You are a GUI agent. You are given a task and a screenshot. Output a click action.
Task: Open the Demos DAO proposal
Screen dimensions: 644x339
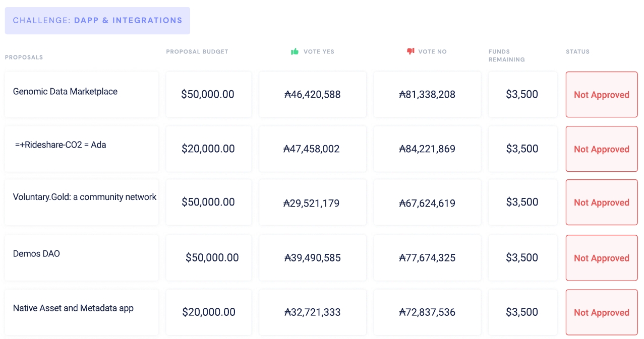tap(36, 254)
